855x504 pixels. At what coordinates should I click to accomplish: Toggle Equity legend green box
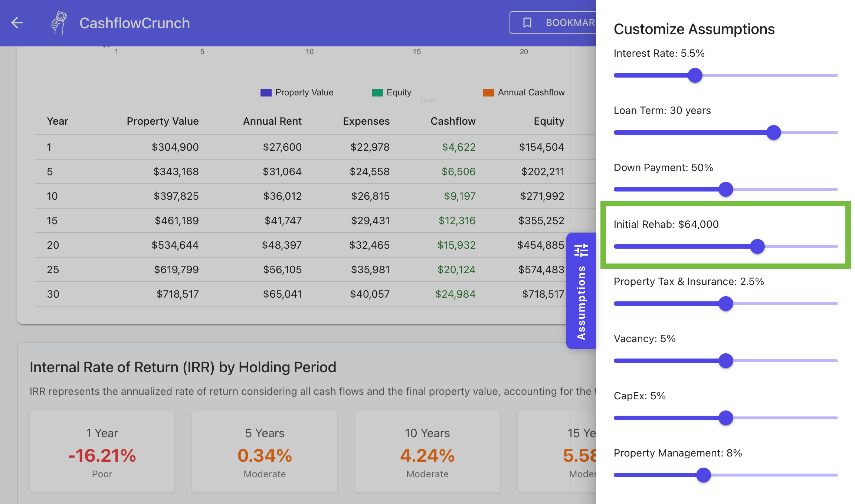(377, 93)
